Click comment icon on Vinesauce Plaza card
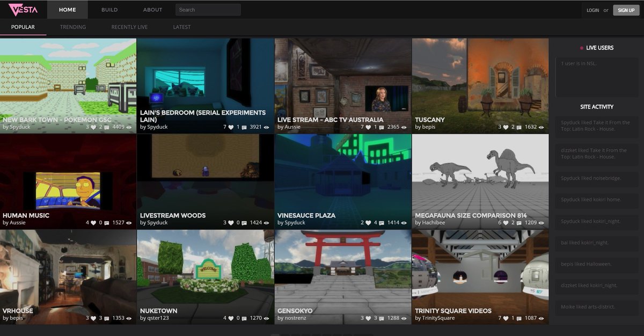644x336 pixels. [382, 223]
